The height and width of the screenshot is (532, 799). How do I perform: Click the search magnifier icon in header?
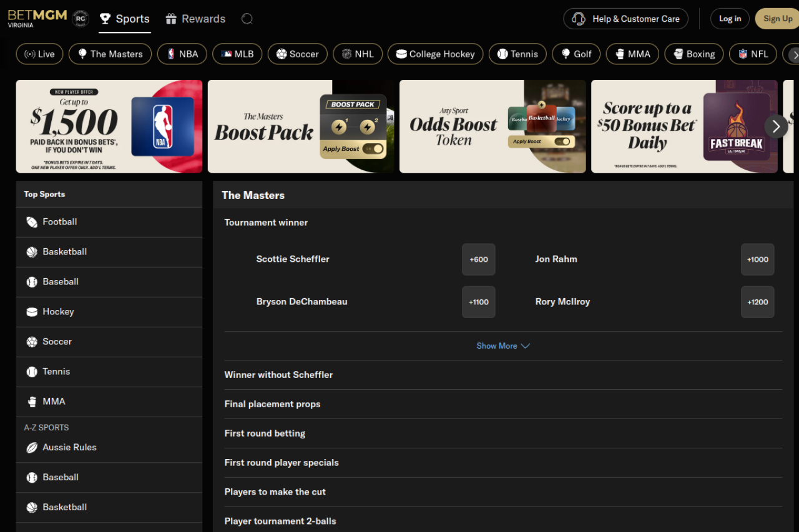coord(247,19)
